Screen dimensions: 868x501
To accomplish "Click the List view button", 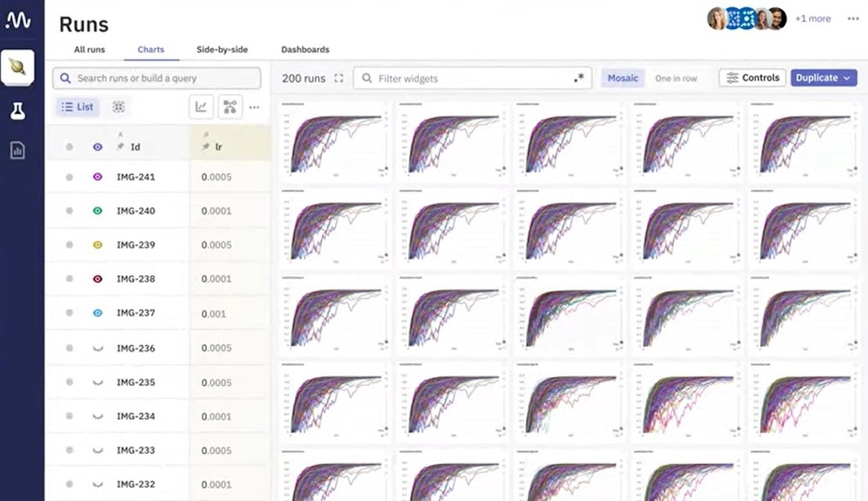I will pos(78,107).
